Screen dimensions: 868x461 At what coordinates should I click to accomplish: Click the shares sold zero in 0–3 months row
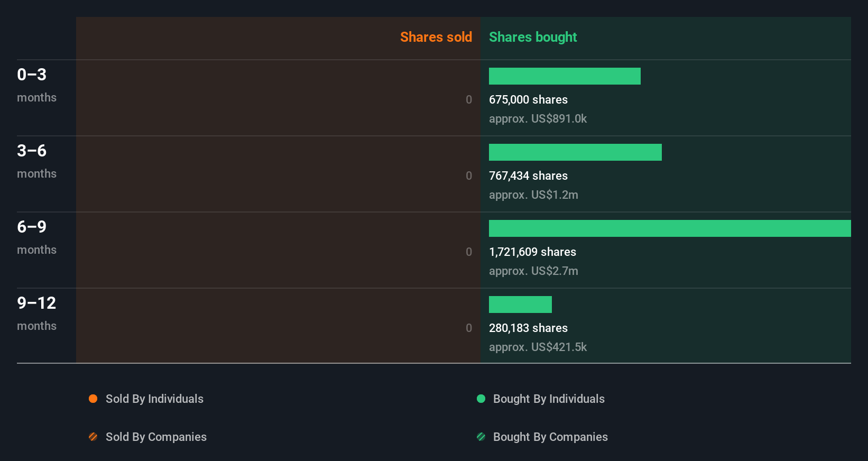point(469,99)
